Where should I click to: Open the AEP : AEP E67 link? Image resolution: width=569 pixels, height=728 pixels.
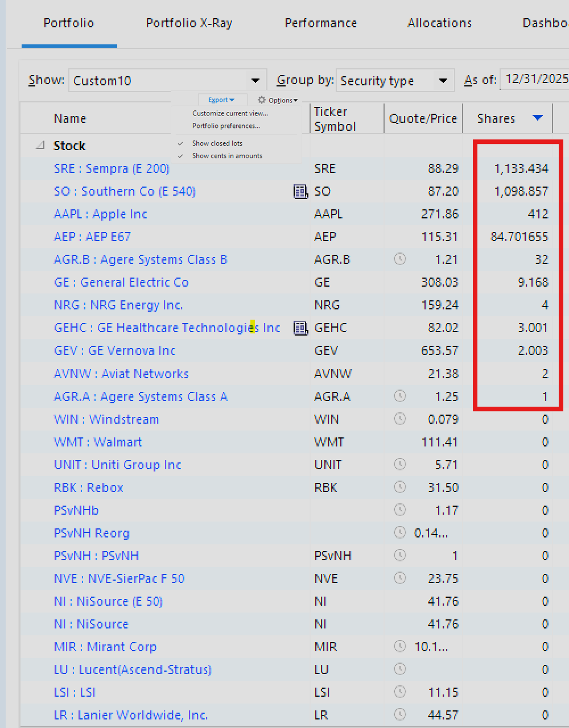92,237
